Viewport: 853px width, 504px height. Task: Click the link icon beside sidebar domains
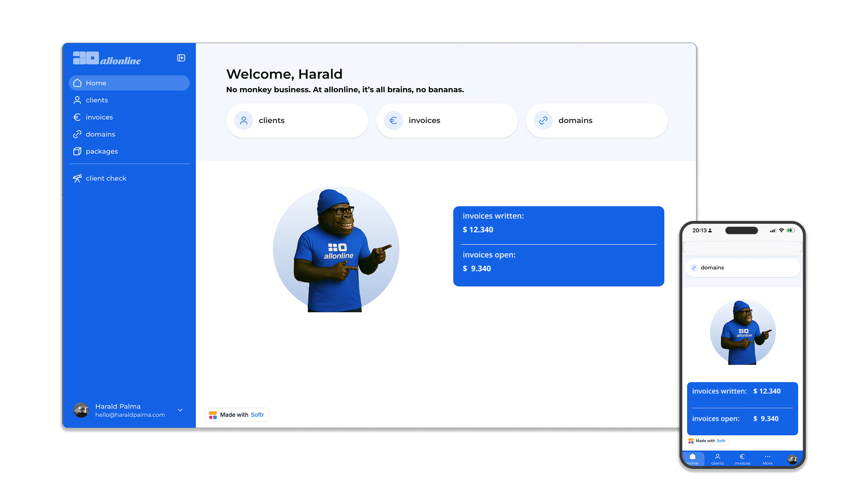click(x=77, y=134)
